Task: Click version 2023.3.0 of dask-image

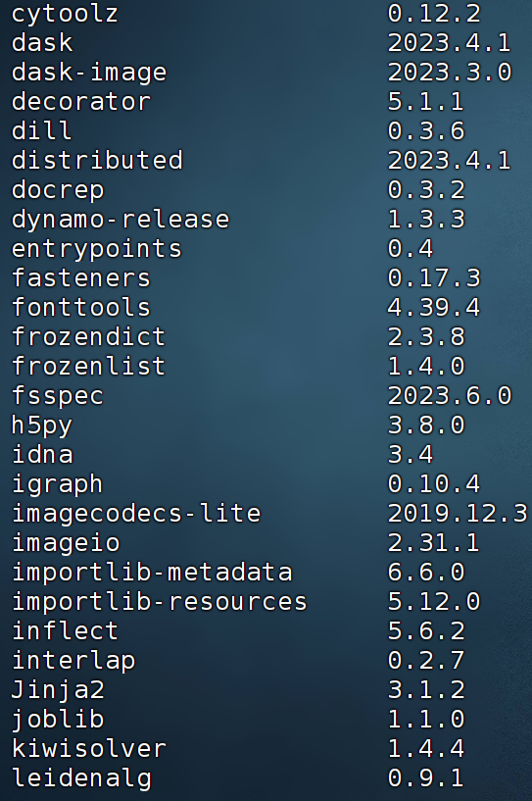Action: [x=450, y=72]
